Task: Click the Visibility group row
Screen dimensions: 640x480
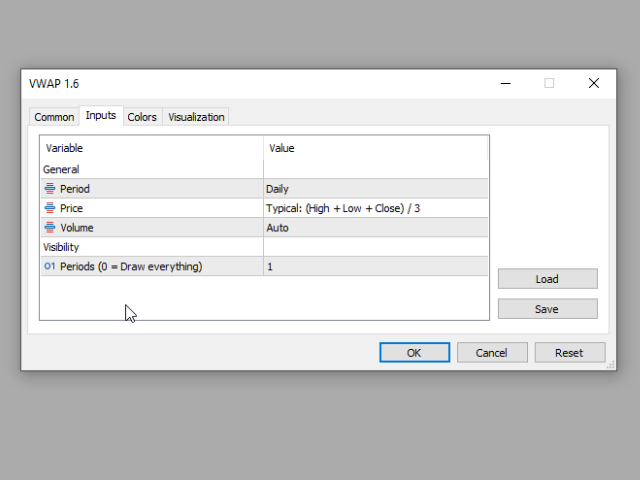Action: (x=264, y=247)
